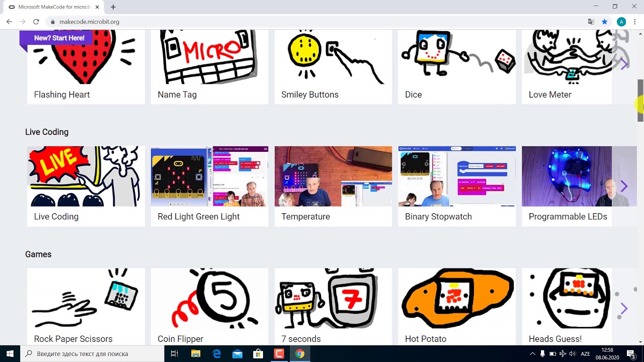Viewport: 644px width, 362px height.
Task: Show more tutorials with the right arrow
Action: [624, 64]
